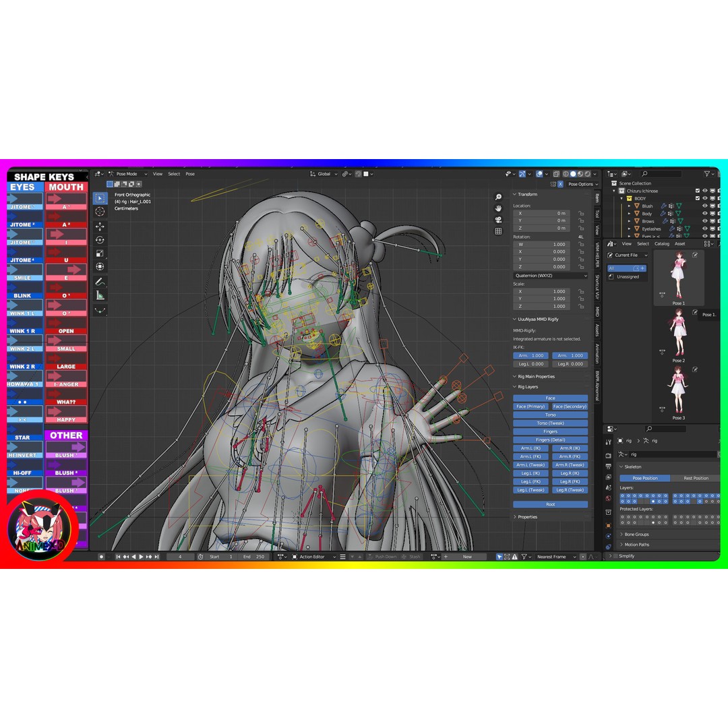Open the Quaternion (WXYZ) rotation mode dropdown
728x728 pixels.
550,276
